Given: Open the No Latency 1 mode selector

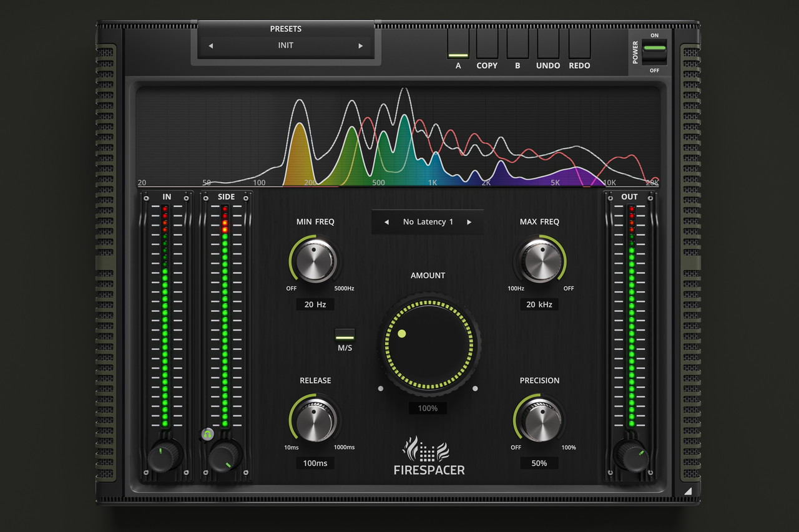Looking at the screenshot, I should [x=428, y=222].
